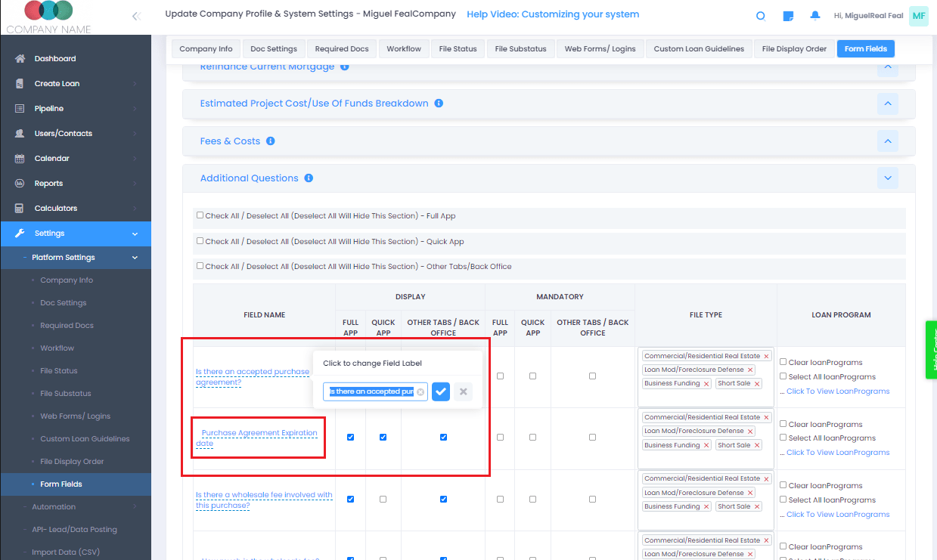Click the Calculators icon in sidebar
937x560 pixels.
pos(20,209)
